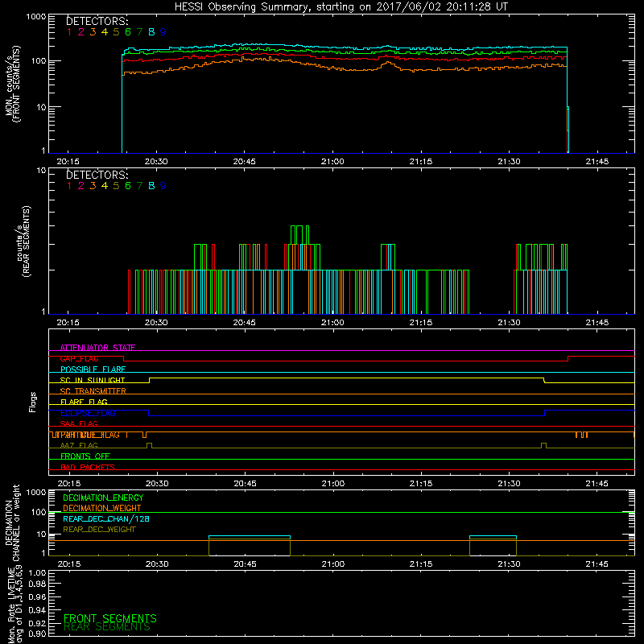This screenshot has height=644, width=644.
Task: Click 21:45 time label below flags plot
Action: click(597, 484)
